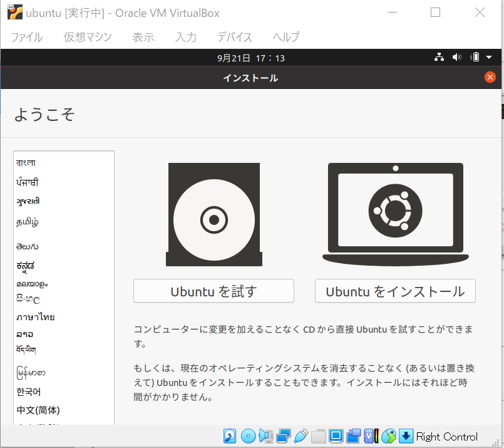Click the CD drive illustration

point(214,214)
